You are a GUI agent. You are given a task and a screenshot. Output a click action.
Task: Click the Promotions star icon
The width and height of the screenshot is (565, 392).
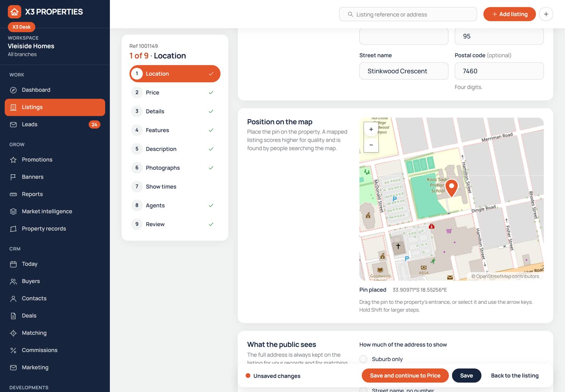click(x=13, y=160)
